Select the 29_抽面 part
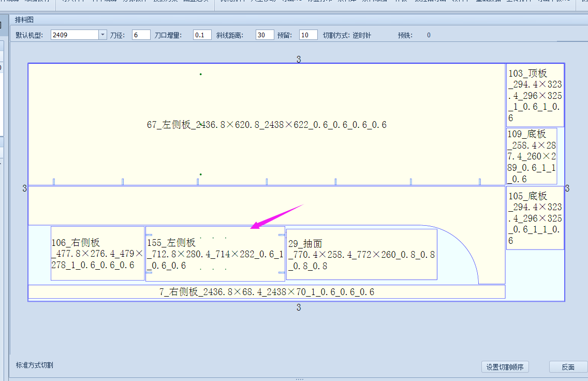The width and height of the screenshot is (588, 381). (x=361, y=255)
